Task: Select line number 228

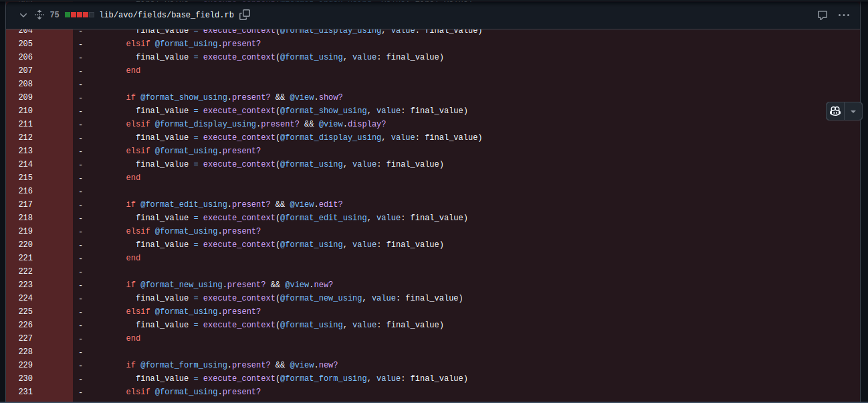Action: 25,351
